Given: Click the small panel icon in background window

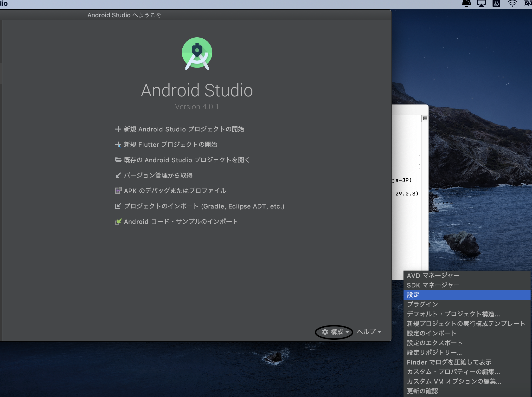Looking at the screenshot, I should [x=425, y=118].
